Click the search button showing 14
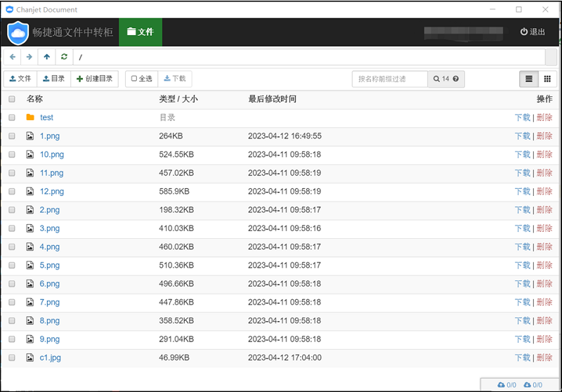This screenshot has height=392, width=562. coord(446,79)
